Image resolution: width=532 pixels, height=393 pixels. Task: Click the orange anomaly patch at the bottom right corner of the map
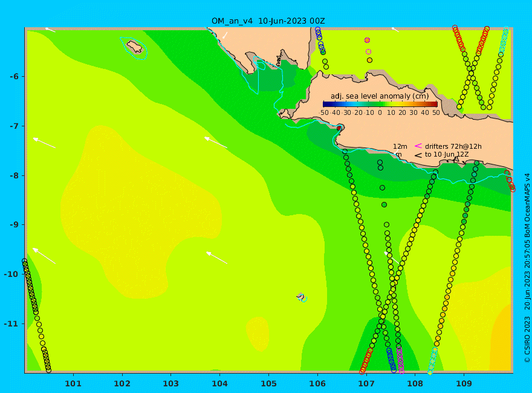(x=501, y=339)
